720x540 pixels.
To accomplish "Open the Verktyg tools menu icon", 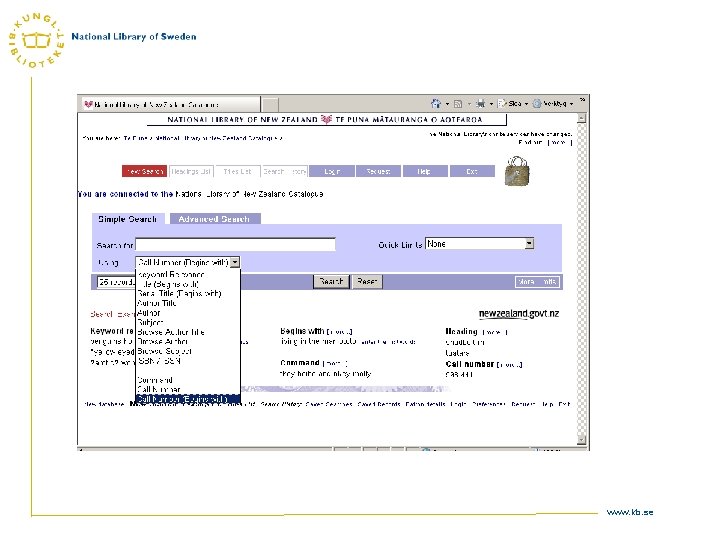I will [537, 103].
